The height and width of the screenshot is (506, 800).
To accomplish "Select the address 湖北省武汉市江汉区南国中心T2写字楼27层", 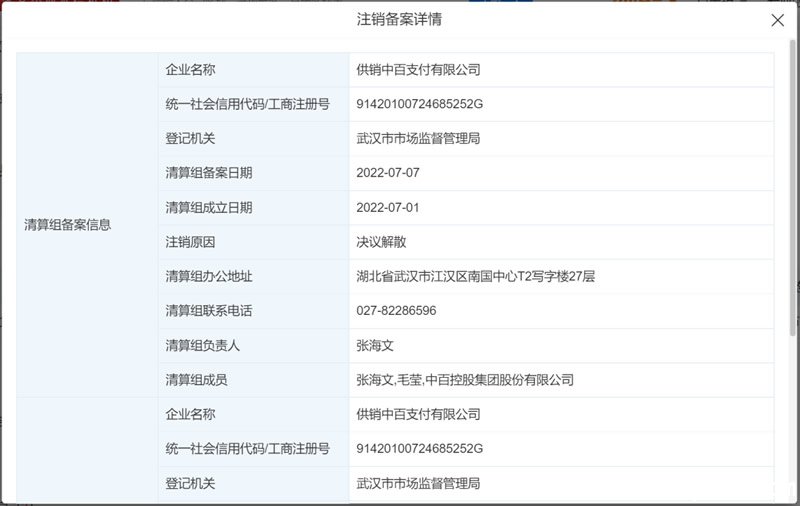I will click(x=476, y=276).
